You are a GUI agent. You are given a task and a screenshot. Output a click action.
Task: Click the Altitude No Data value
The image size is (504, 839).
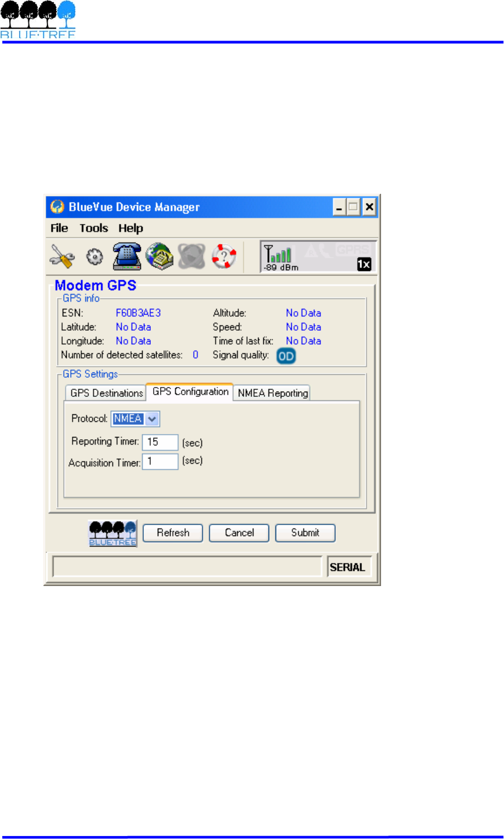click(303, 313)
